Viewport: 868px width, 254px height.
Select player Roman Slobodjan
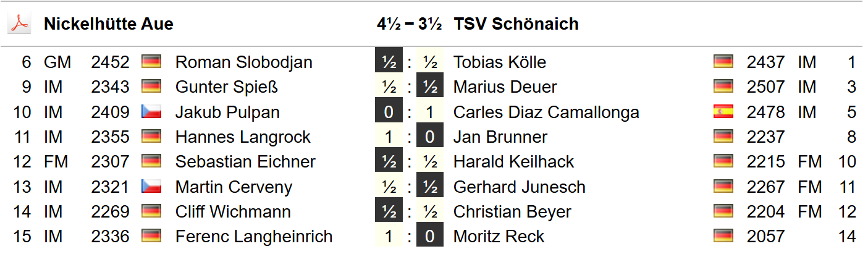pyautogui.click(x=243, y=62)
